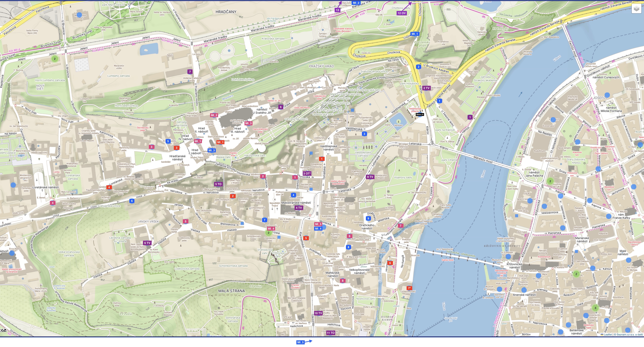Open the map layers control
644x347 pixels.
pos(636,9)
